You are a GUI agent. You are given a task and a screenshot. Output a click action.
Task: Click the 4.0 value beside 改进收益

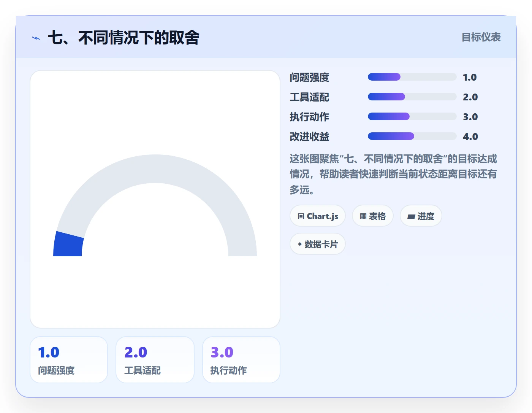pyautogui.click(x=470, y=137)
